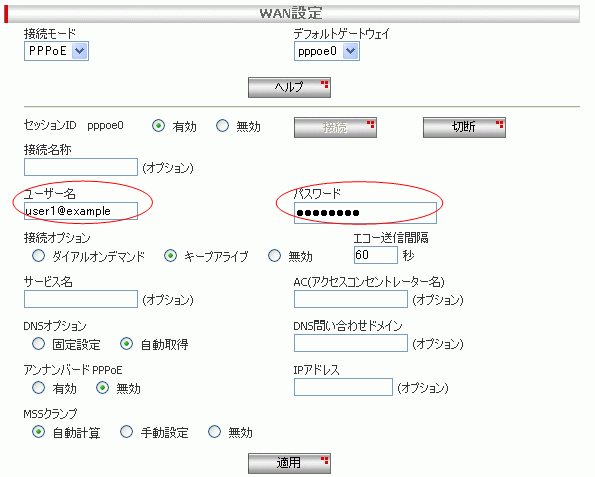Click the 接続名称 input field
595x477 pixels.
pos(81,167)
